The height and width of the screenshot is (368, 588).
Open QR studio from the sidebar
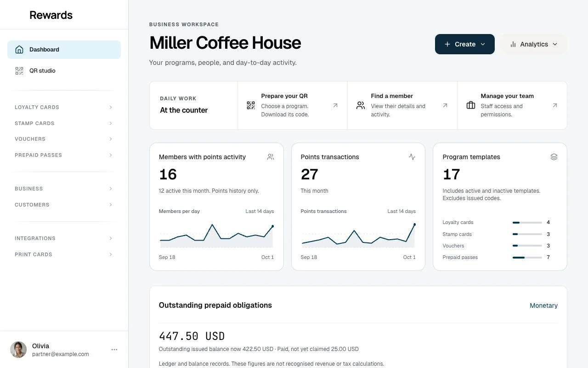pos(64,71)
